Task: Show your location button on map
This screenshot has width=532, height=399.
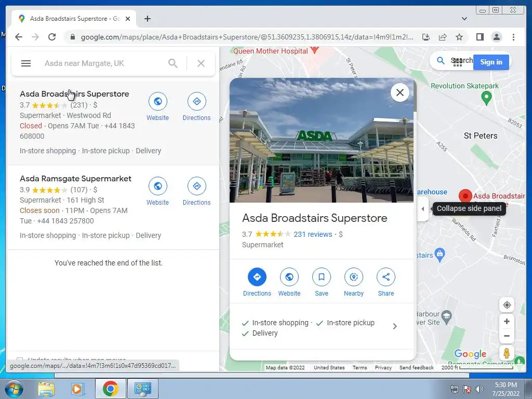Action: point(507,305)
